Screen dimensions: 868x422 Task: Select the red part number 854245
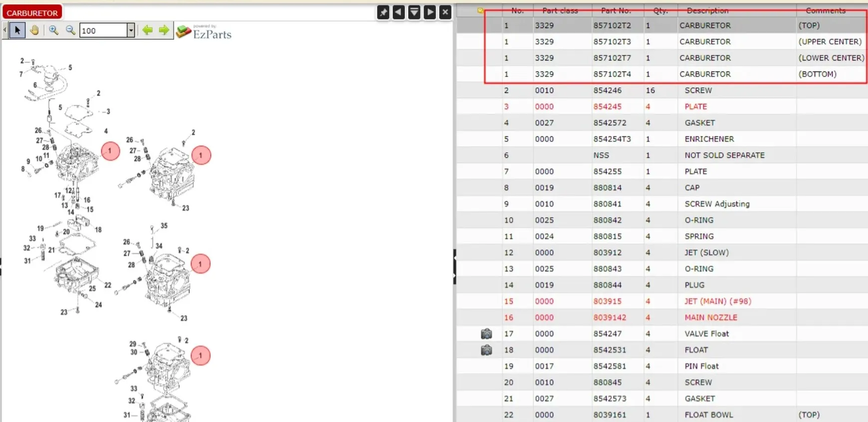pyautogui.click(x=608, y=106)
